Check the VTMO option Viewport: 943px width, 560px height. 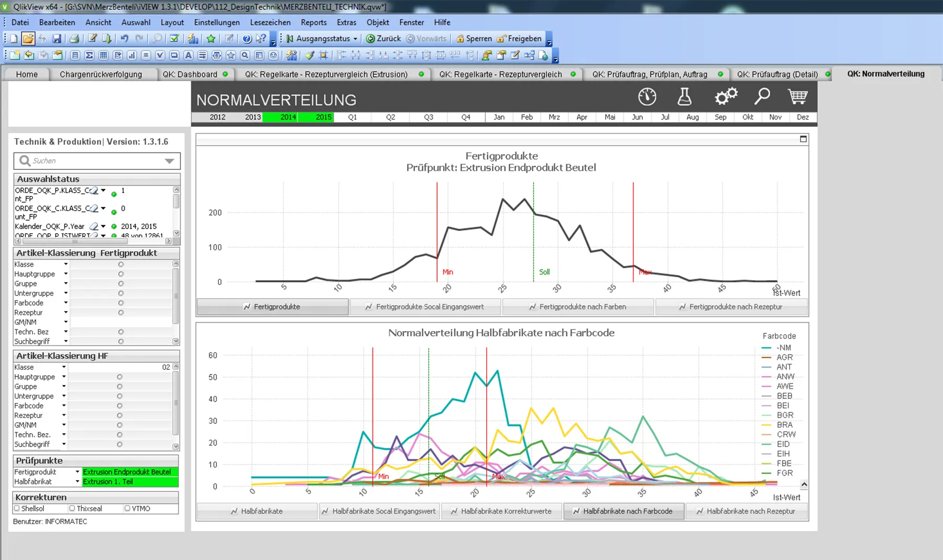(x=127, y=509)
